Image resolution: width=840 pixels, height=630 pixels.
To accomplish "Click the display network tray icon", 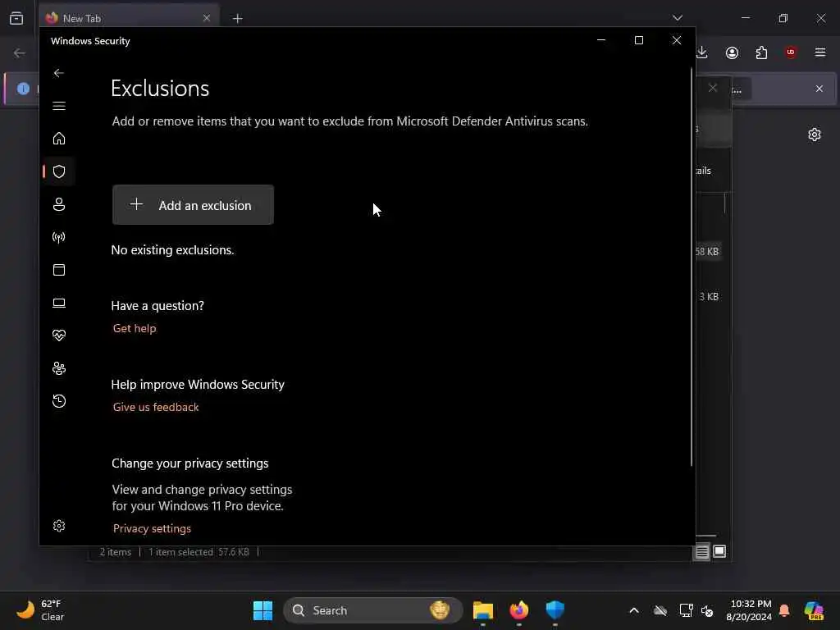I will [x=686, y=610].
